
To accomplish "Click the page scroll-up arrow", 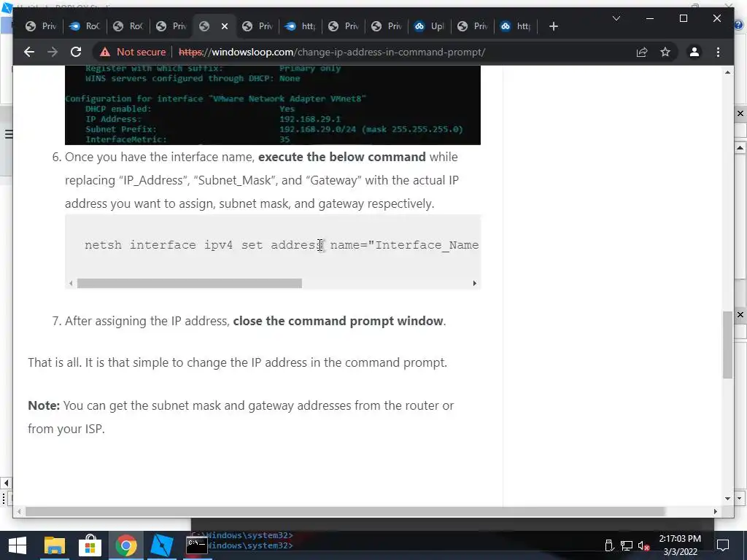I will pos(727,72).
